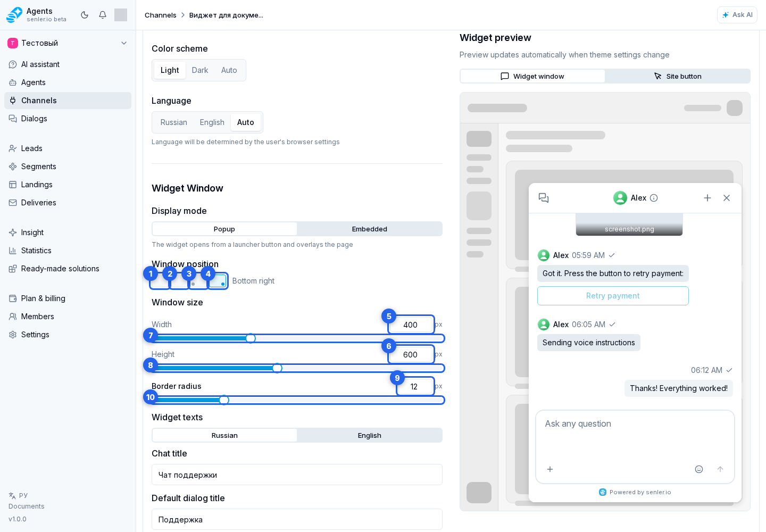Click the Ask AI button
Screen dimensions: 766x532
click(737, 15)
